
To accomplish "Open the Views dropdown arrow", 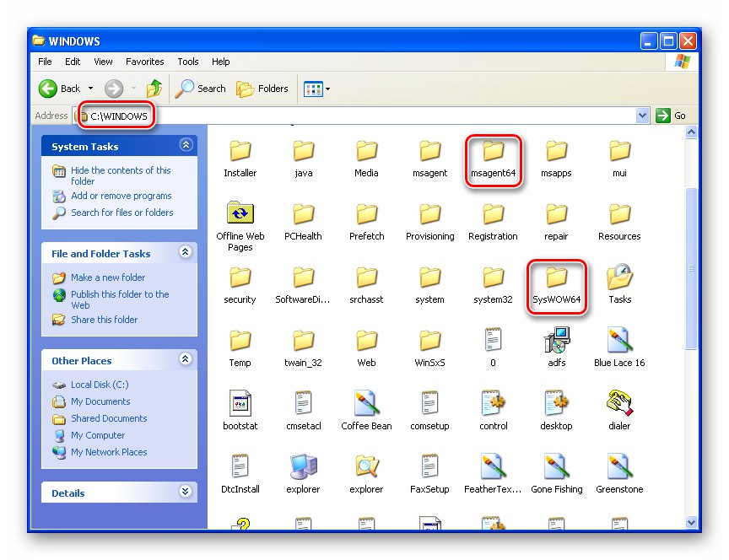I will click(329, 88).
